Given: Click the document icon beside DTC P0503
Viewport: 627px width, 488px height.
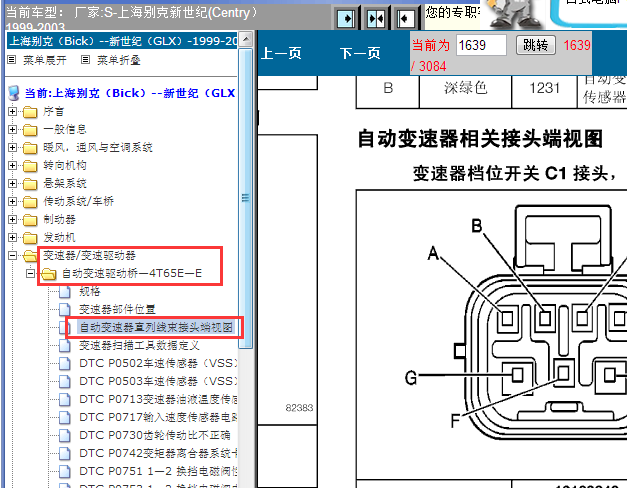Looking at the screenshot, I should click(x=65, y=381).
